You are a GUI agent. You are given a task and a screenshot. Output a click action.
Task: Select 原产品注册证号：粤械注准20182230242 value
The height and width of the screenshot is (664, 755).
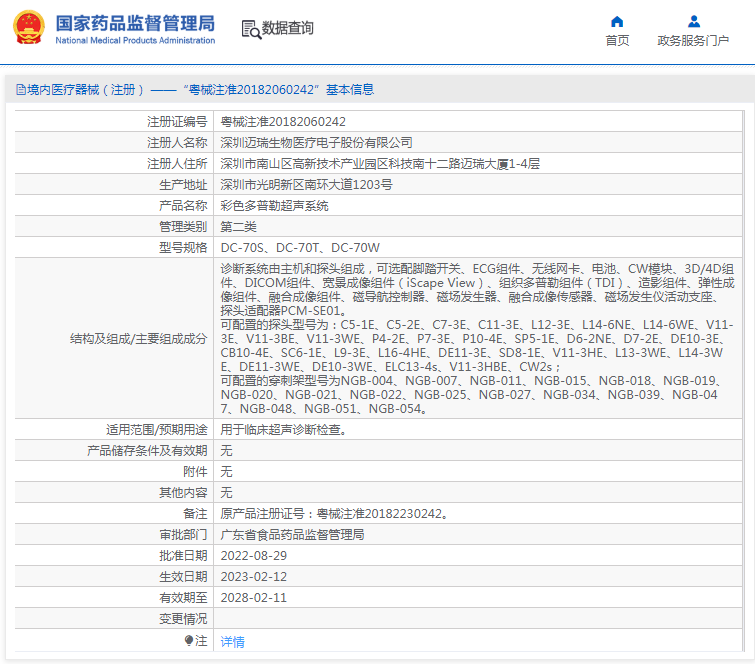(x=334, y=514)
